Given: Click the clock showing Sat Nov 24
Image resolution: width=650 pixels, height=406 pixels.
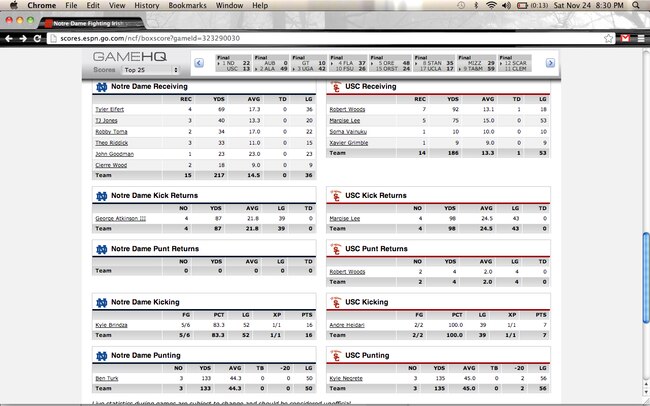Looking at the screenshot, I should [x=589, y=5].
